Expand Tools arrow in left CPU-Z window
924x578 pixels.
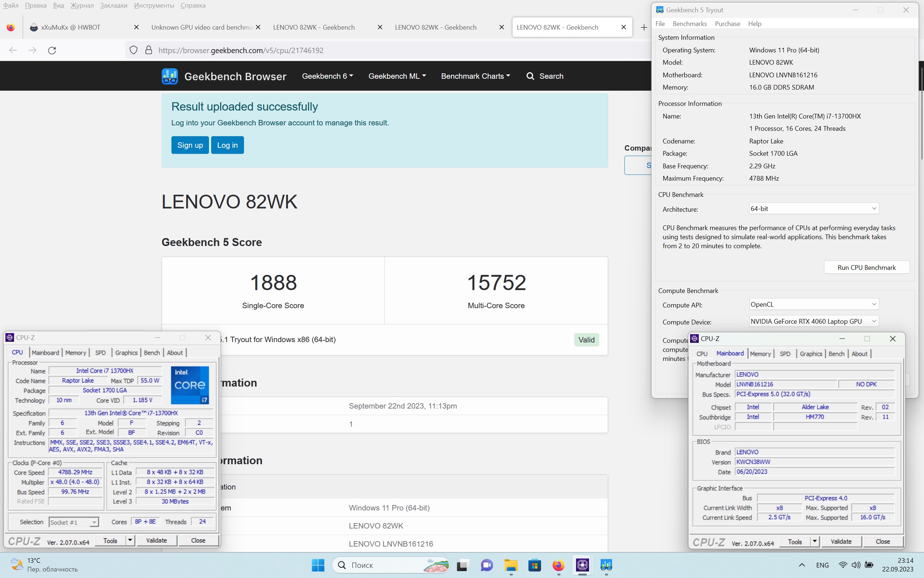(x=130, y=540)
